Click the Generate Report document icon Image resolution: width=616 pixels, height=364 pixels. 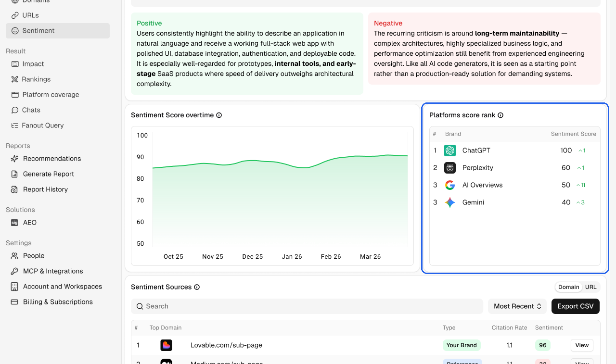coord(14,174)
